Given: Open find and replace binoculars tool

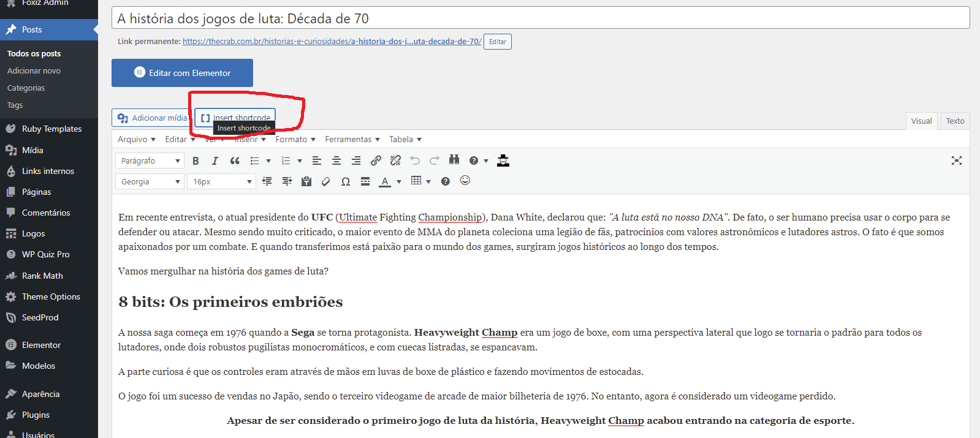Looking at the screenshot, I should 454,160.
